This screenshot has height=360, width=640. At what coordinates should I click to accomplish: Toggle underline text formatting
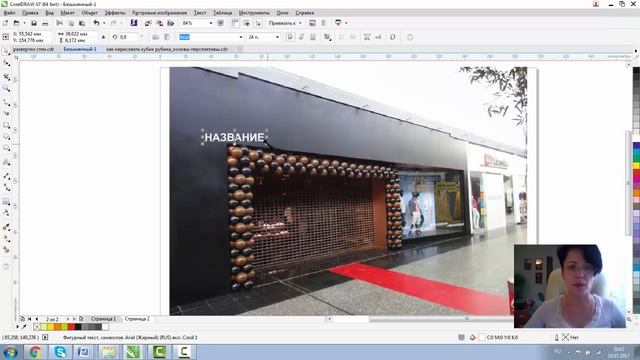(x=313, y=37)
